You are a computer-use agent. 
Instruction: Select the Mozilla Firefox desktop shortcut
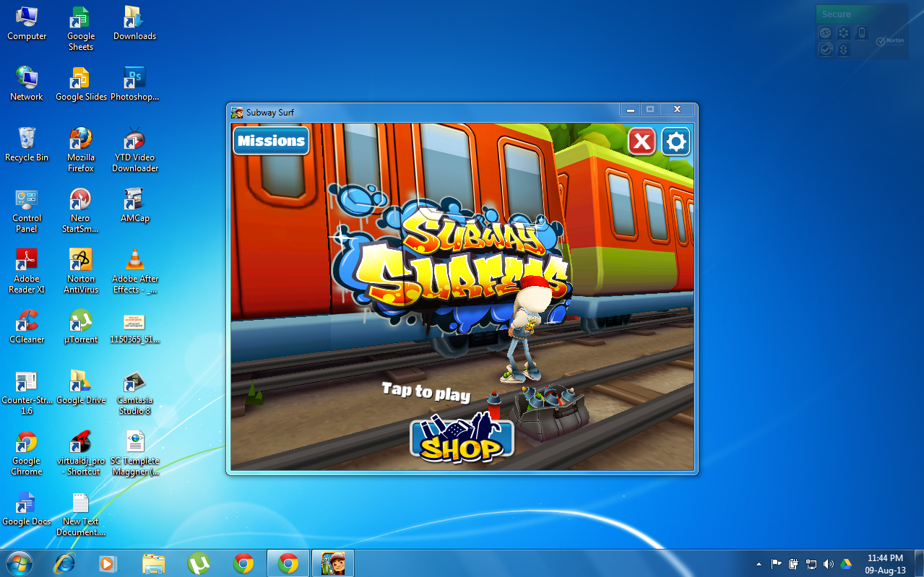[x=81, y=149]
